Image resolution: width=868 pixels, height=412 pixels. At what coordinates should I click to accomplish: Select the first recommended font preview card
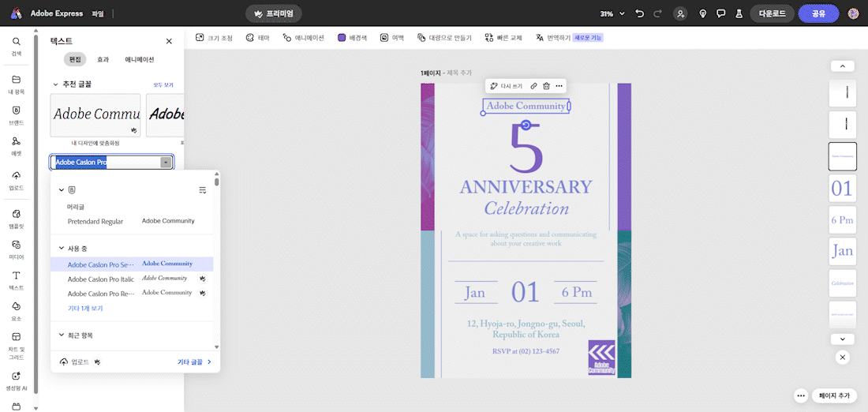coord(95,114)
